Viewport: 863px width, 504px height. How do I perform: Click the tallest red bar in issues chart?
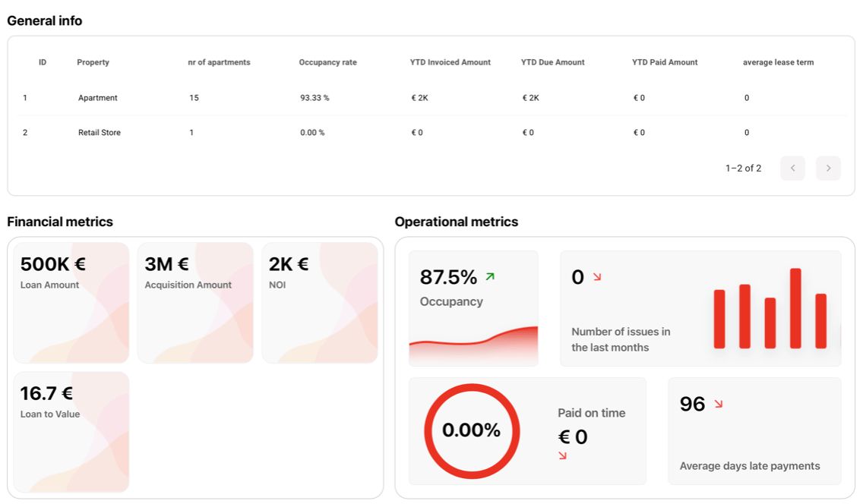point(795,308)
